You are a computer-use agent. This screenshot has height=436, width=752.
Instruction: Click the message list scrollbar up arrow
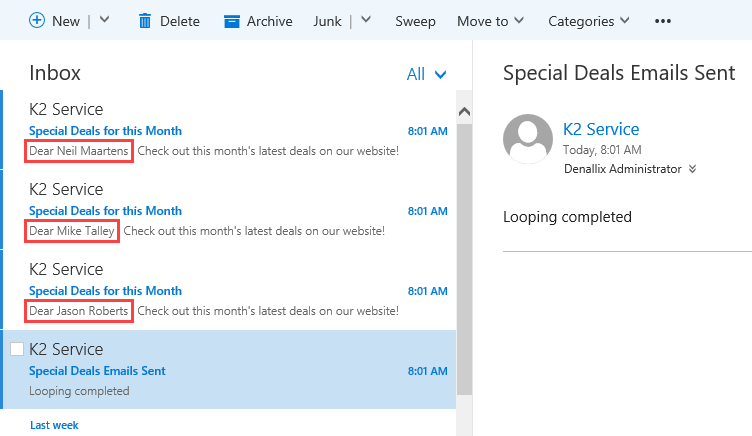tap(464, 100)
